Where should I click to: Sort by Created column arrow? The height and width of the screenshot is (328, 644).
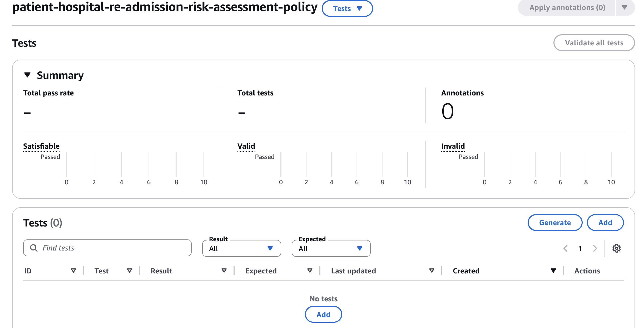(553, 271)
